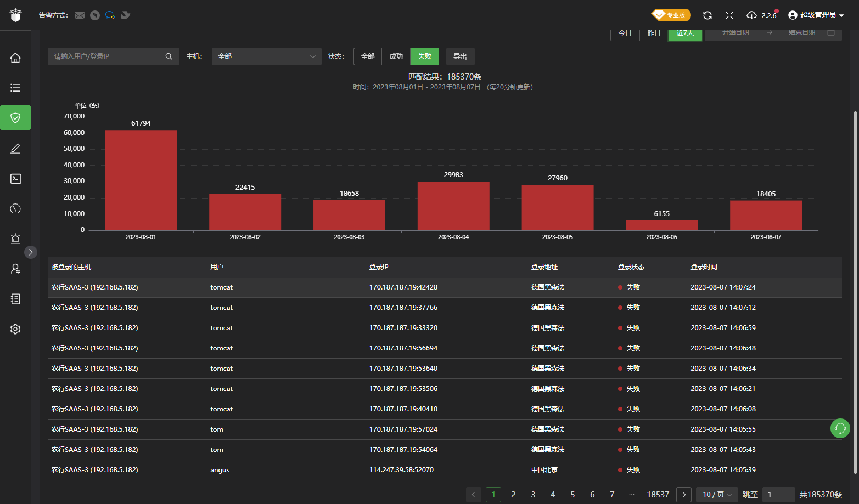The height and width of the screenshot is (504, 859).
Task: Click the IP 114.247.39.58:52070 cell
Action: (401, 470)
